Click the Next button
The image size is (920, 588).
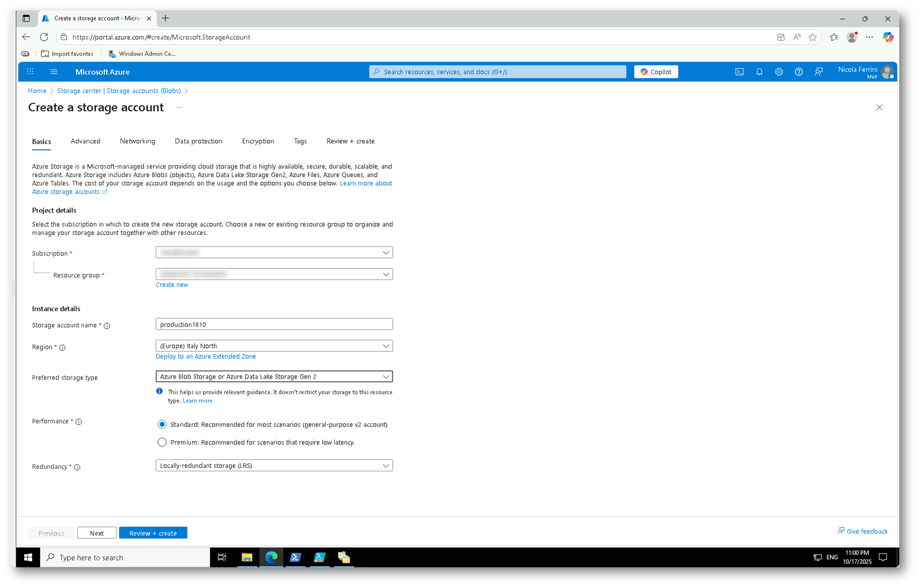97,533
